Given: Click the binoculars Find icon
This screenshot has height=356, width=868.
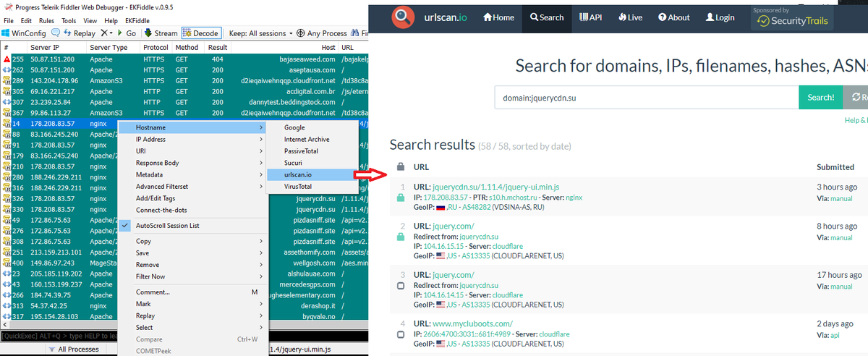Looking at the screenshot, I should pyautogui.click(x=355, y=33).
